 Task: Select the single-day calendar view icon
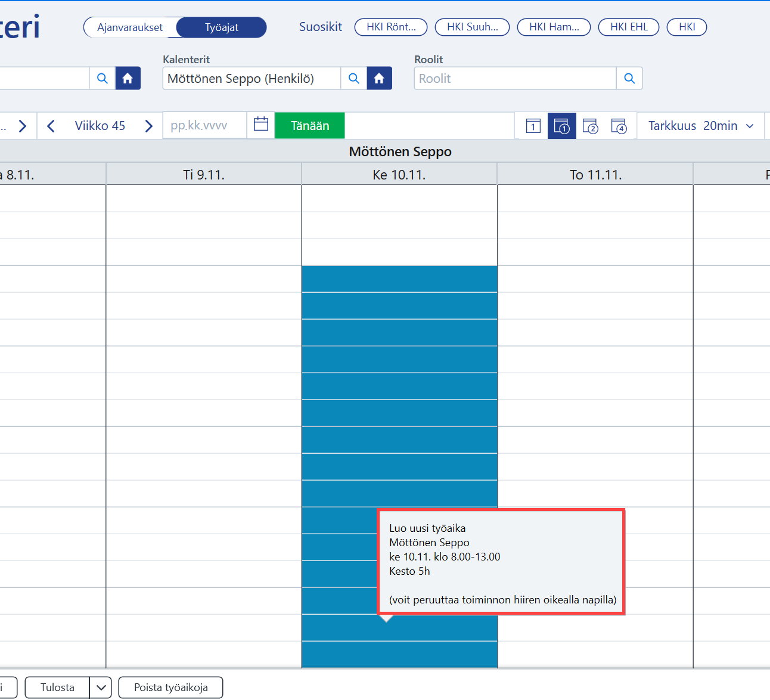pos(533,126)
